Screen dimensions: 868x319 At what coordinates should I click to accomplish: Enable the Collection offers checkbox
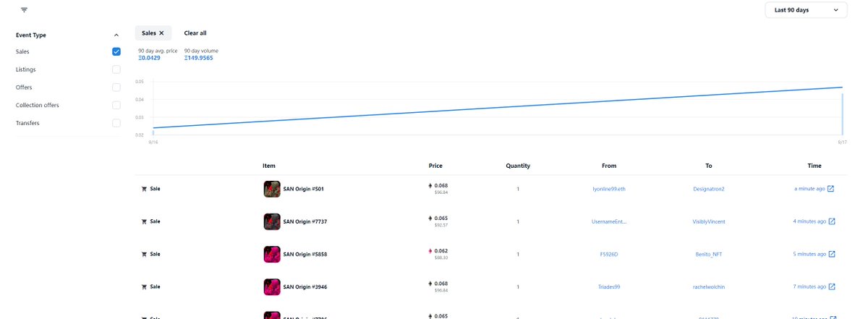(116, 105)
